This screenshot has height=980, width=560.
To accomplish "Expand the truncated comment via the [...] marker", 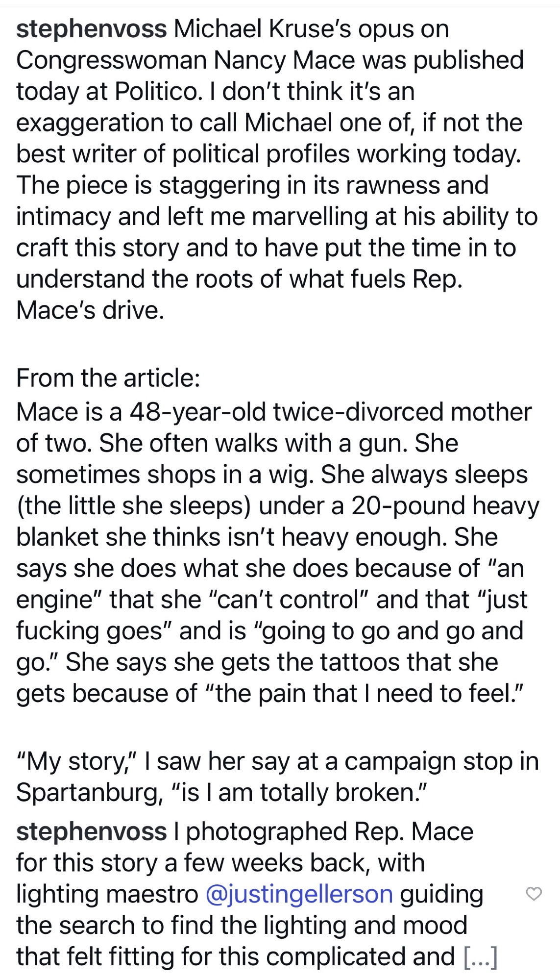I will [x=480, y=957].
